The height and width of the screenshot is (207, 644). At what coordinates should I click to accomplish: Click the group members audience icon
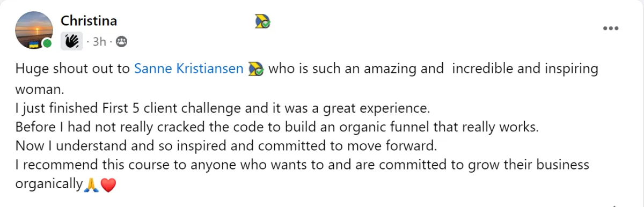(x=122, y=42)
